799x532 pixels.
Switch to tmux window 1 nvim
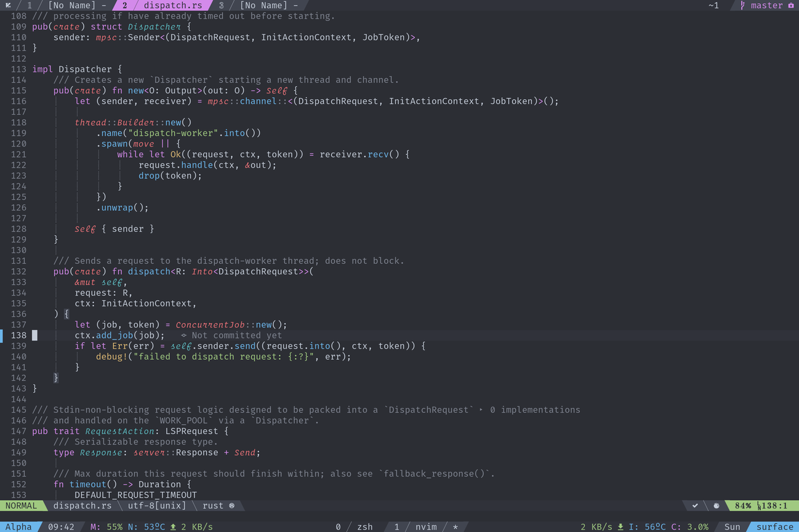415,527
